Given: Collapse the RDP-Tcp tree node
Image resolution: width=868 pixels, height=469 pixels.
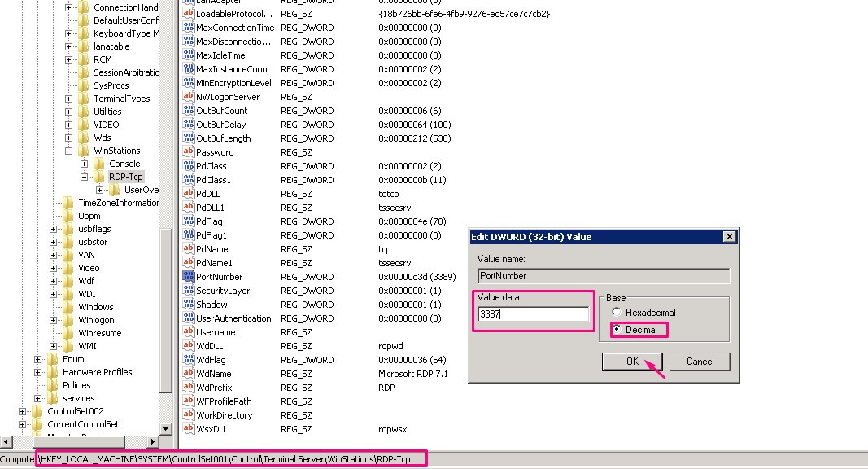Looking at the screenshot, I should pyautogui.click(x=84, y=177).
